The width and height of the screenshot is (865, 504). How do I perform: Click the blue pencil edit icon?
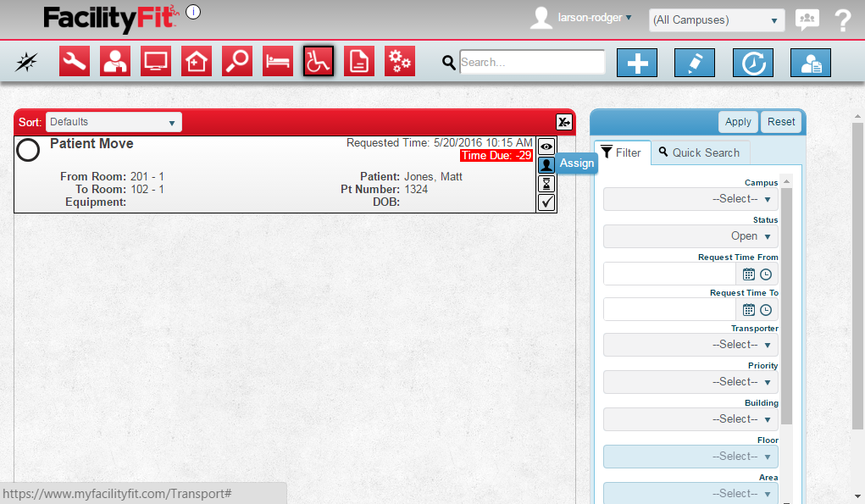[695, 63]
